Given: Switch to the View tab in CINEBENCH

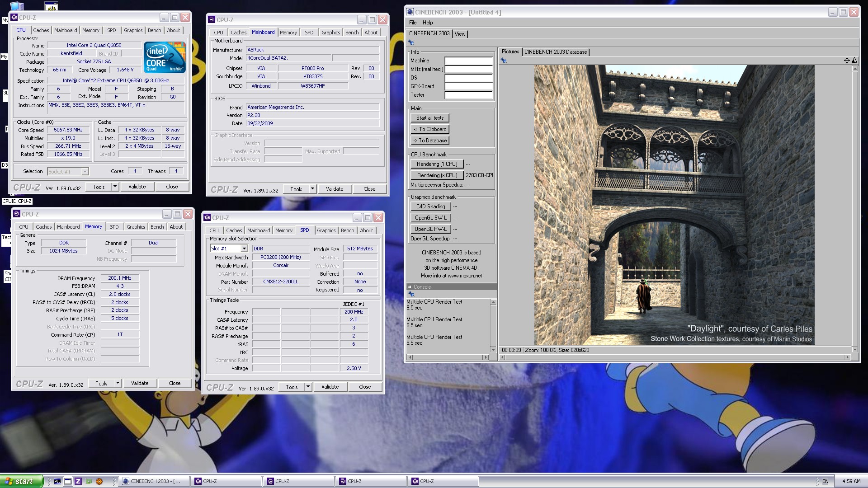Looking at the screenshot, I should [460, 34].
